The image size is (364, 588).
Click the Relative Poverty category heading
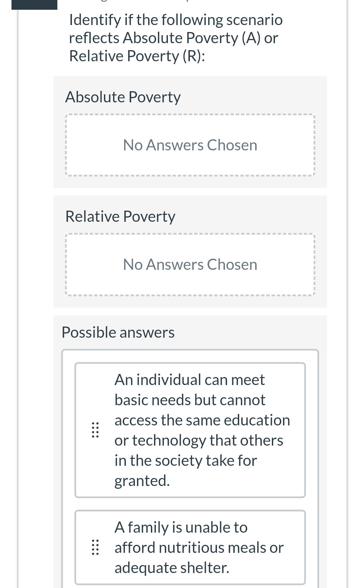[x=120, y=216]
